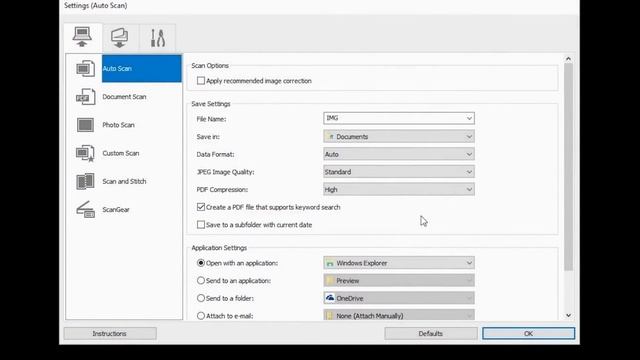Select Photo Scan label in sidebar

(118, 125)
